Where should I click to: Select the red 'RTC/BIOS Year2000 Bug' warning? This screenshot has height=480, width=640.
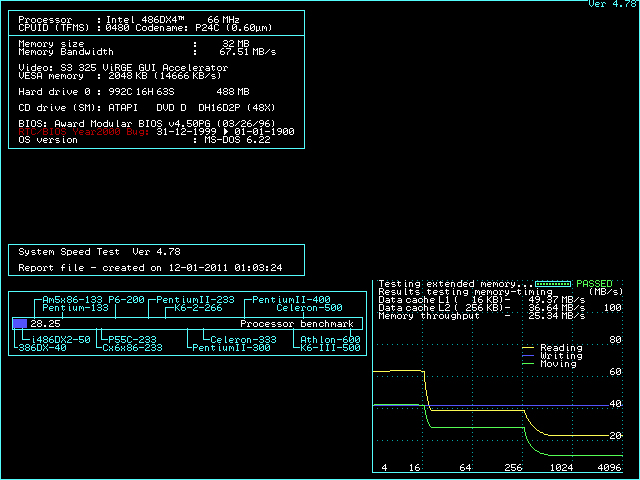click(x=84, y=132)
